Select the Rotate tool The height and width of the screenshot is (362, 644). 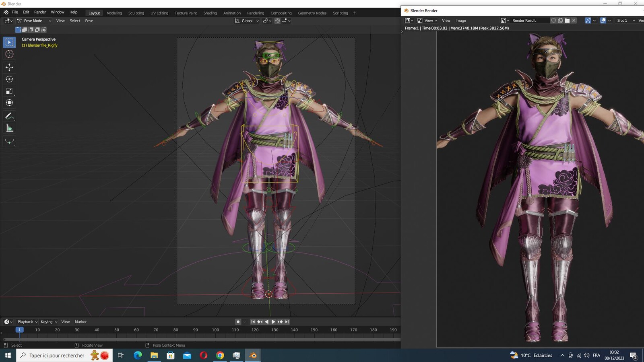tap(9, 79)
